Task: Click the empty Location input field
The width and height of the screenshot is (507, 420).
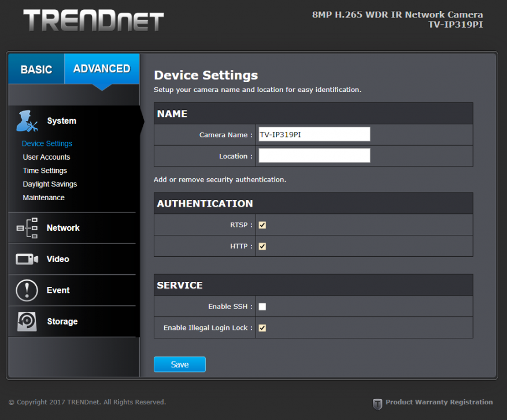Action: pos(314,156)
